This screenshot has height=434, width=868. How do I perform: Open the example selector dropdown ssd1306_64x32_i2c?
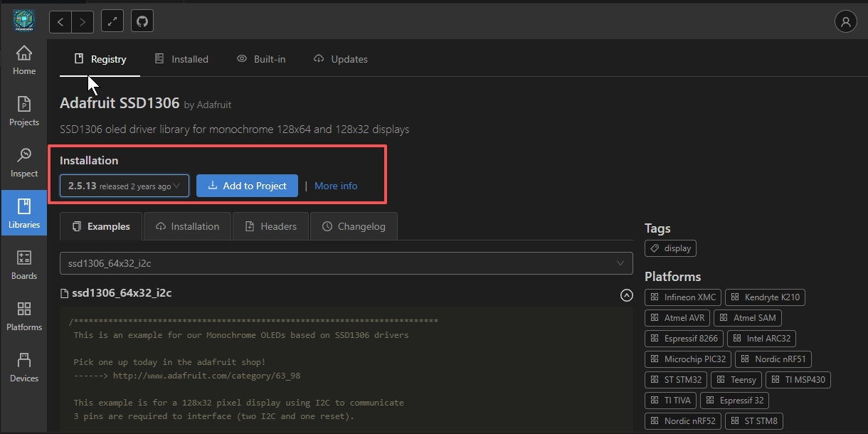[346, 263]
